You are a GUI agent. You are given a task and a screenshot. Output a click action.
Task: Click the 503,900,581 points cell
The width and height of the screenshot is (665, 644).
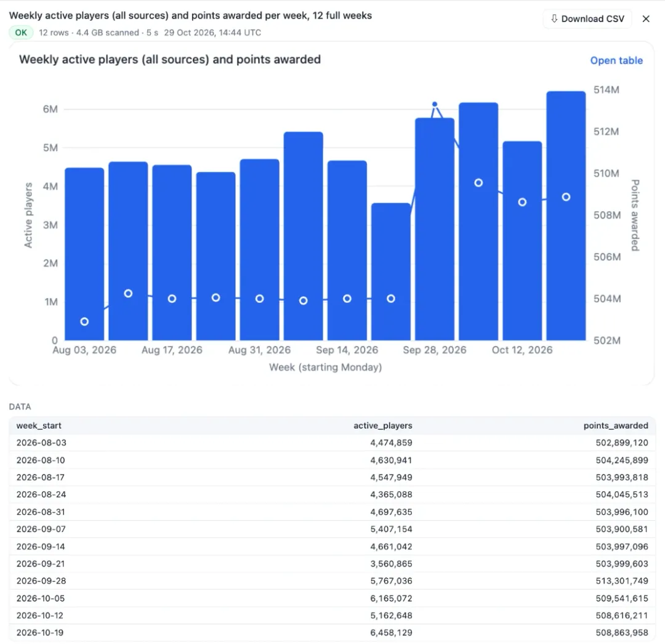(622, 529)
